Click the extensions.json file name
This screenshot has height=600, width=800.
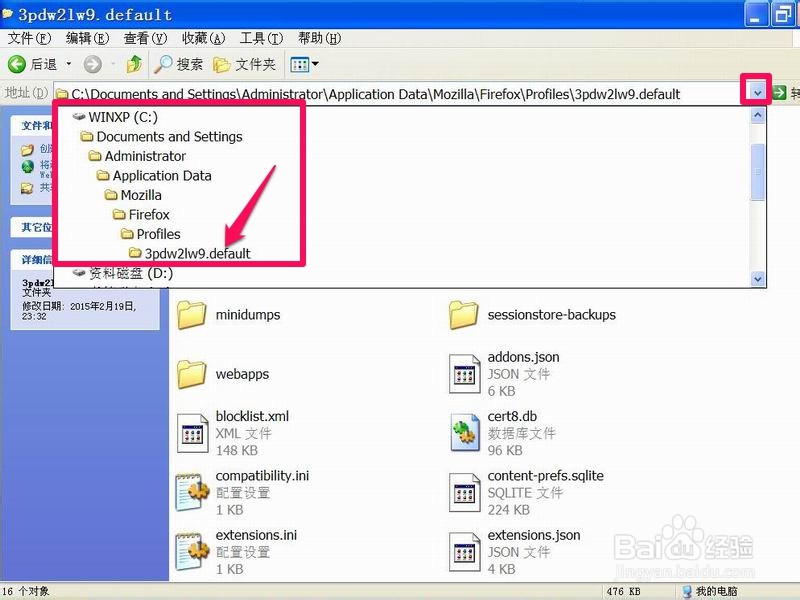[x=534, y=535]
